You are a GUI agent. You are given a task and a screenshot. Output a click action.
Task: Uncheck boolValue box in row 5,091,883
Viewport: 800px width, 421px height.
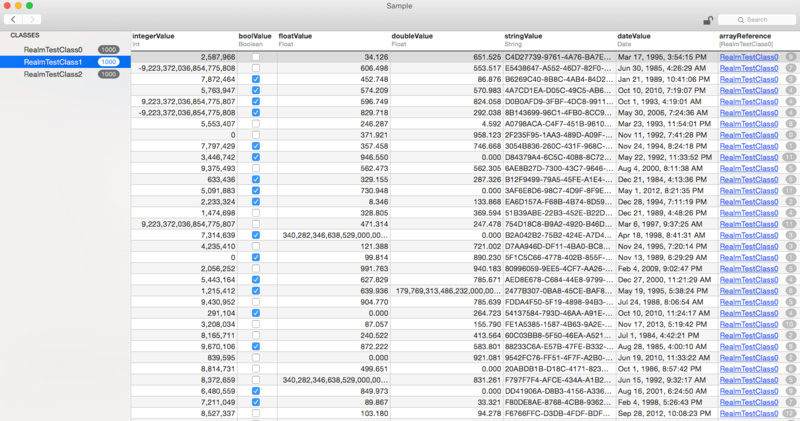(x=256, y=191)
